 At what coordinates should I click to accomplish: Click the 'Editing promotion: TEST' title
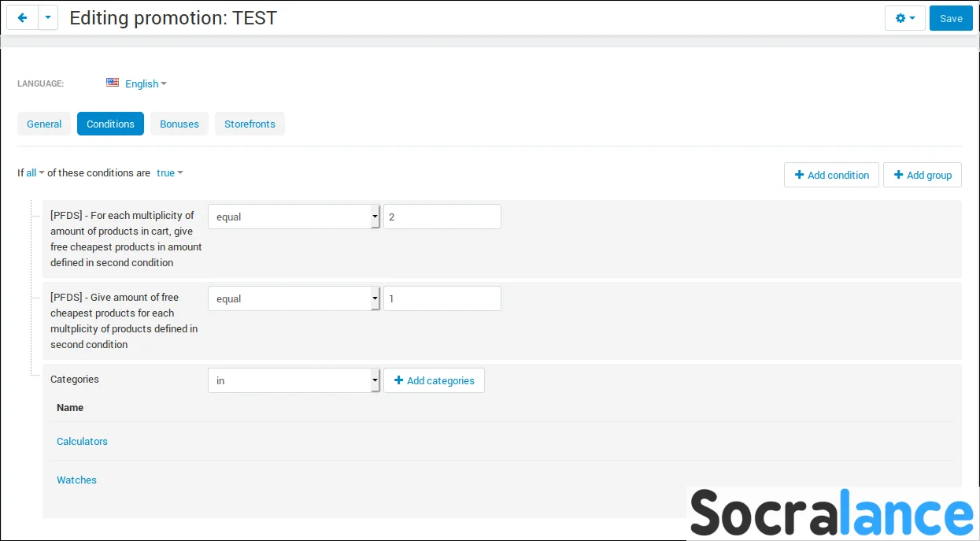coord(173,18)
